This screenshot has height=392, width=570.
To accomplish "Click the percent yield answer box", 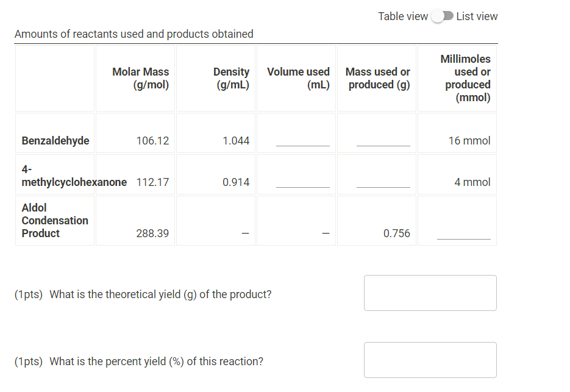I will click(x=430, y=360).
